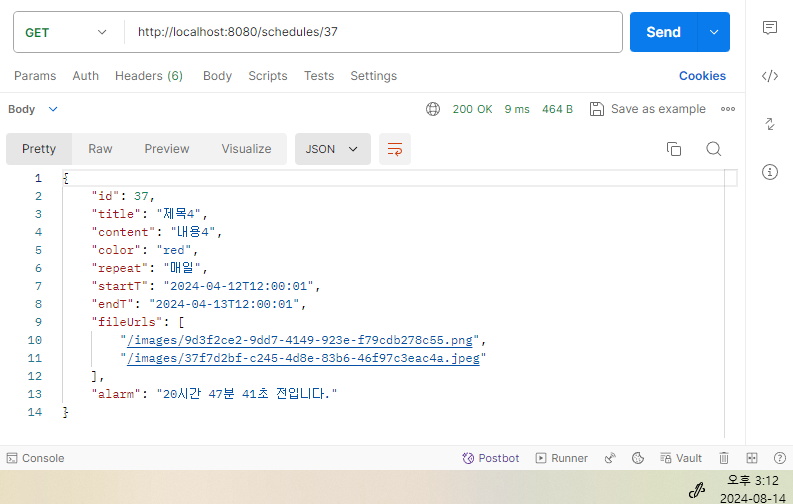This screenshot has height=504, width=793.
Task: Open the Send options dropdown arrow
Action: (x=714, y=32)
